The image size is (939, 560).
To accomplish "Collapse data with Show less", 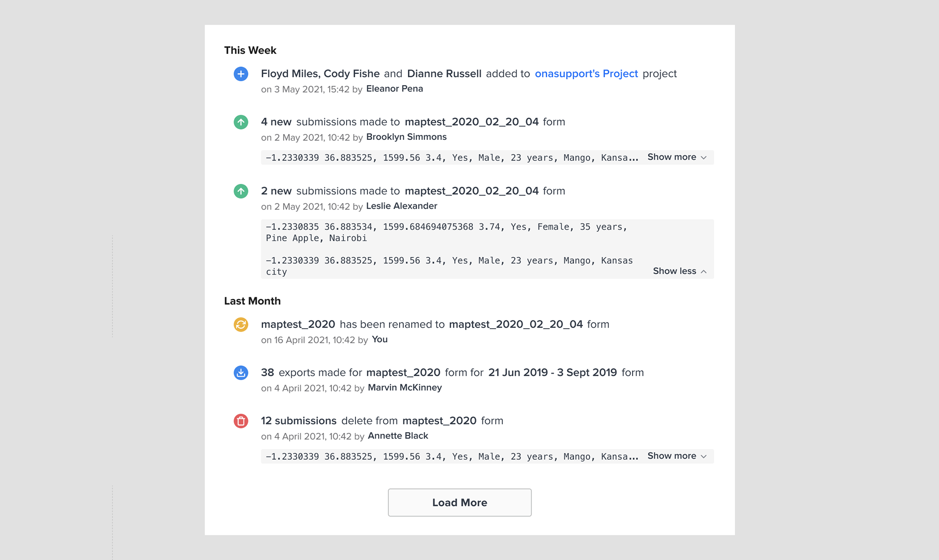I will pos(680,271).
